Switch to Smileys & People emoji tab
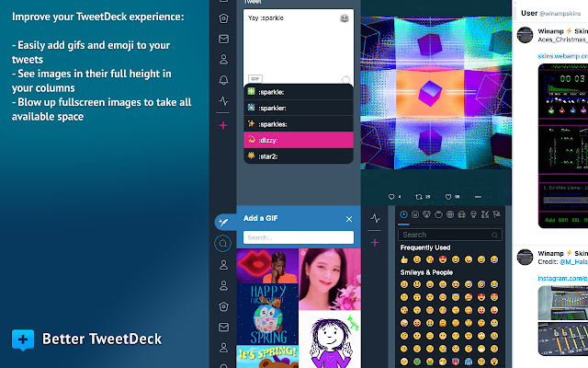This screenshot has height=368, width=588. [415, 214]
